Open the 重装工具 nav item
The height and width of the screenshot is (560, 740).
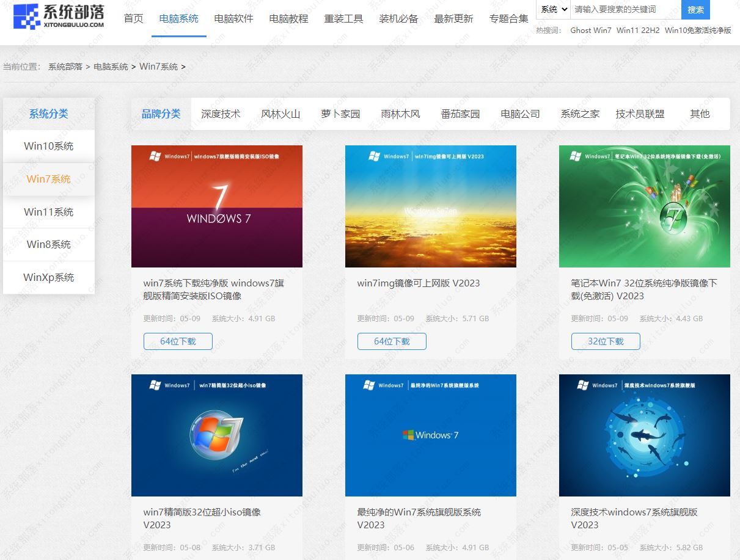pos(343,18)
